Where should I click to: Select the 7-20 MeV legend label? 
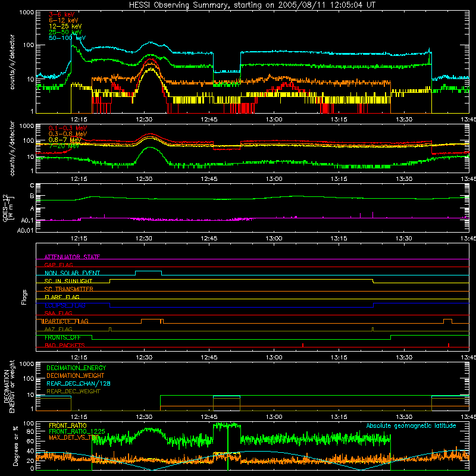(x=64, y=146)
